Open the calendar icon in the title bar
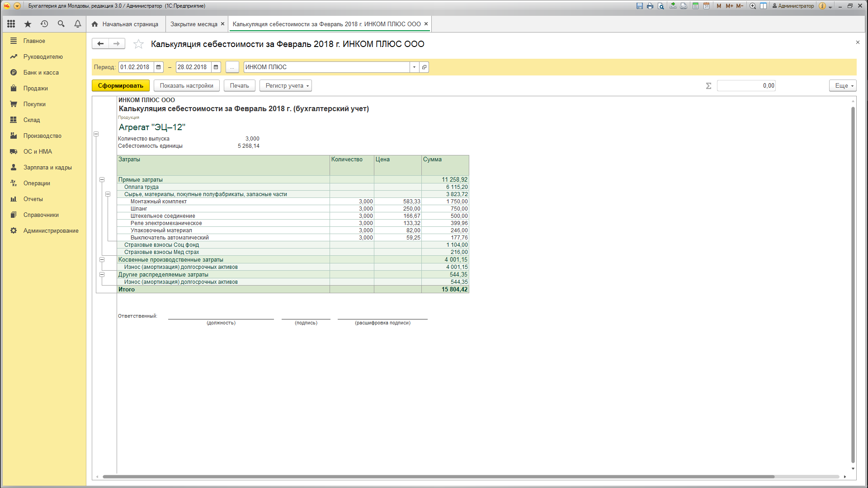 point(706,6)
